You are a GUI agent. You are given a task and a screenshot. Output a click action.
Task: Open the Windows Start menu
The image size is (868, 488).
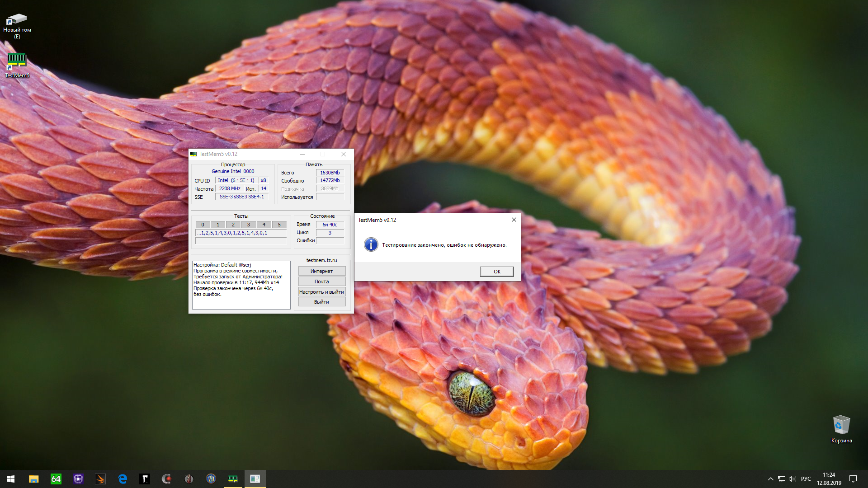pyautogui.click(x=11, y=479)
